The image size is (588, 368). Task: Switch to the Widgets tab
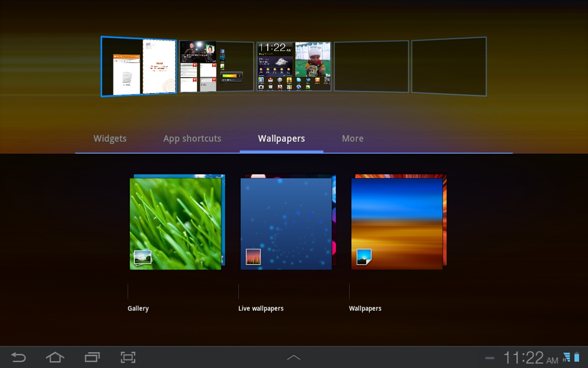point(110,138)
